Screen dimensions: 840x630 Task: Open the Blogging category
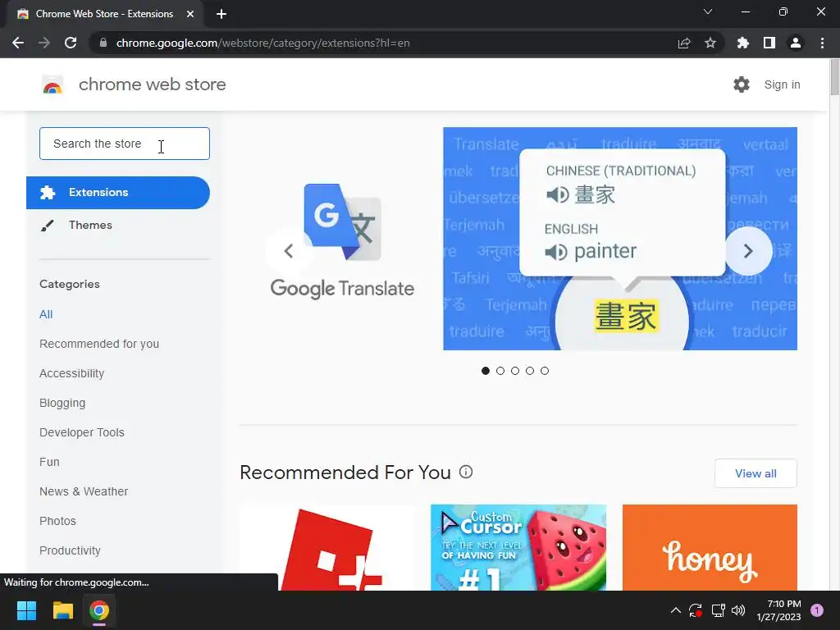tap(62, 403)
